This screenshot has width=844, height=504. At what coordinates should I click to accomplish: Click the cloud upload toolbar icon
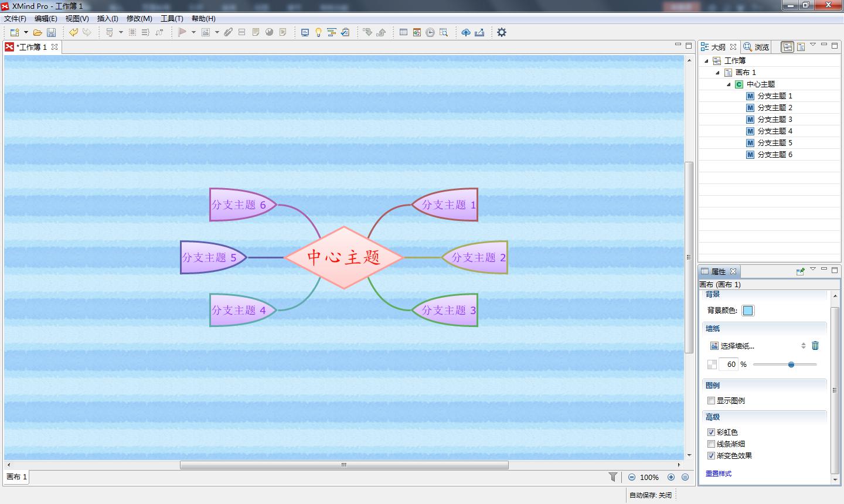tap(466, 32)
